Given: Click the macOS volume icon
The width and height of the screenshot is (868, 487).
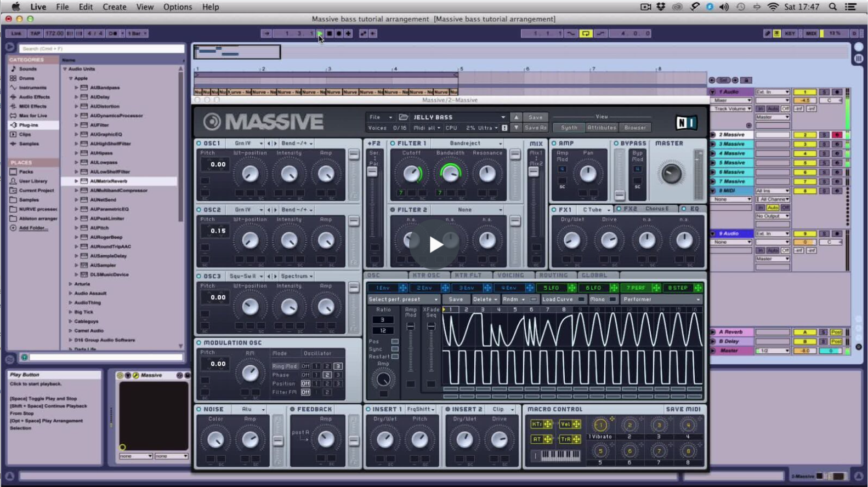Looking at the screenshot, I should coord(724,7).
